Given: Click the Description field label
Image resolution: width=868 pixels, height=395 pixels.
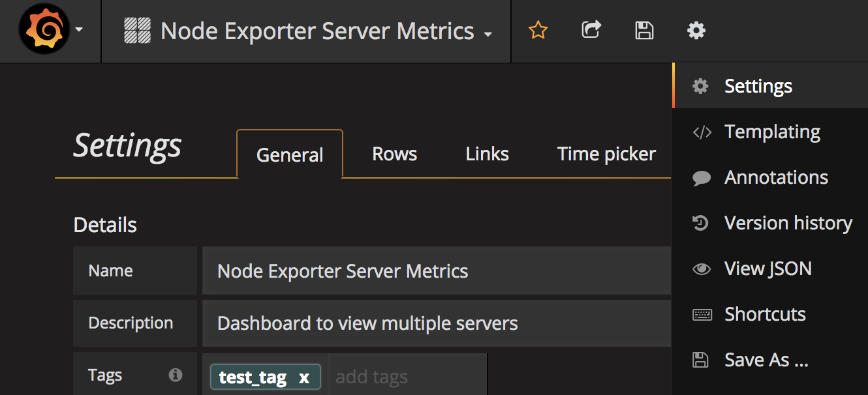Looking at the screenshot, I should pos(131,323).
